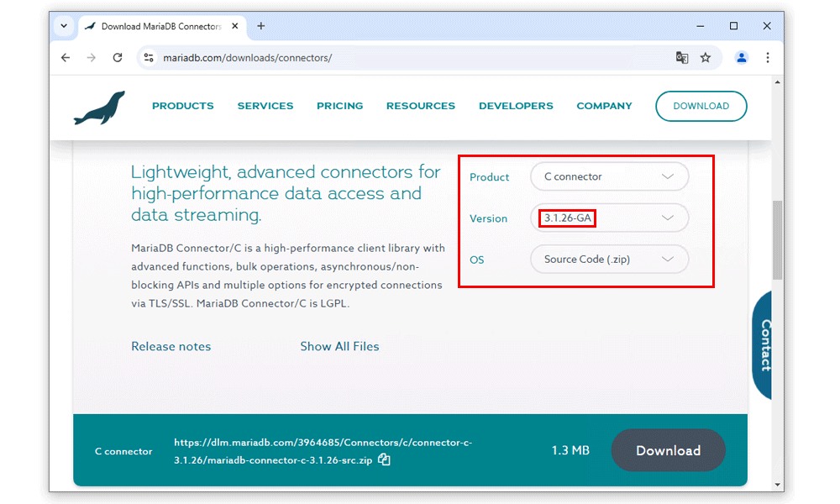Open the Product dropdown showing C connector
The image size is (840, 504).
[x=609, y=176]
